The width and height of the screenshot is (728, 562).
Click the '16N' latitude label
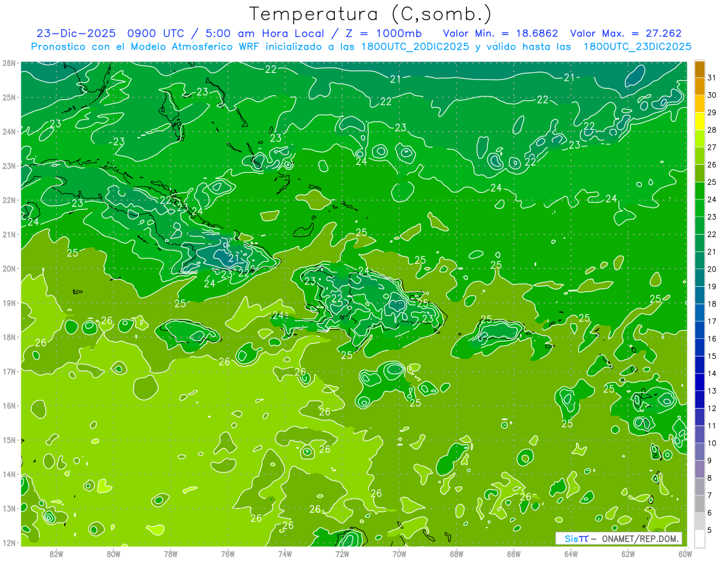tap(8, 406)
